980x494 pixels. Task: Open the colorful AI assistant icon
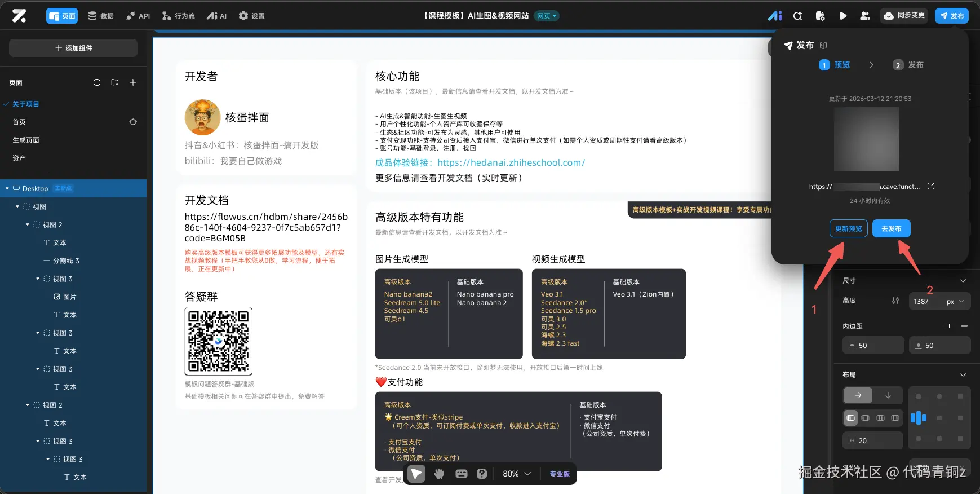tap(775, 16)
